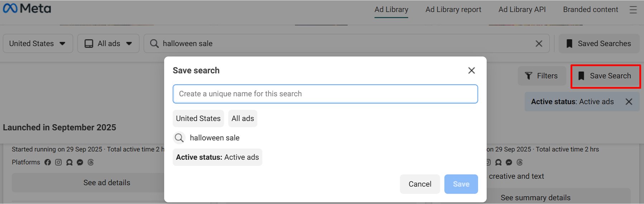The image size is (644, 204).
Task: Click the Facebook platform icon
Action: click(48, 162)
